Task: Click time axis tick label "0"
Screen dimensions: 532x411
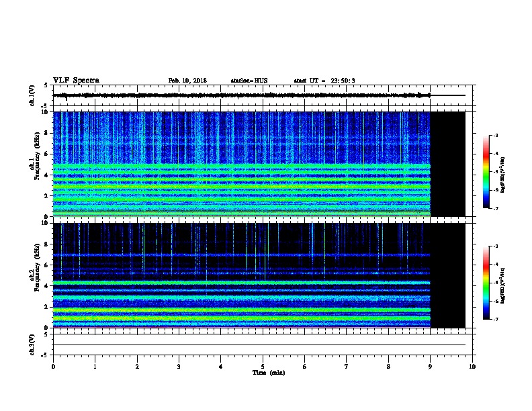Action: pyautogui.click(x=53, y=366)
